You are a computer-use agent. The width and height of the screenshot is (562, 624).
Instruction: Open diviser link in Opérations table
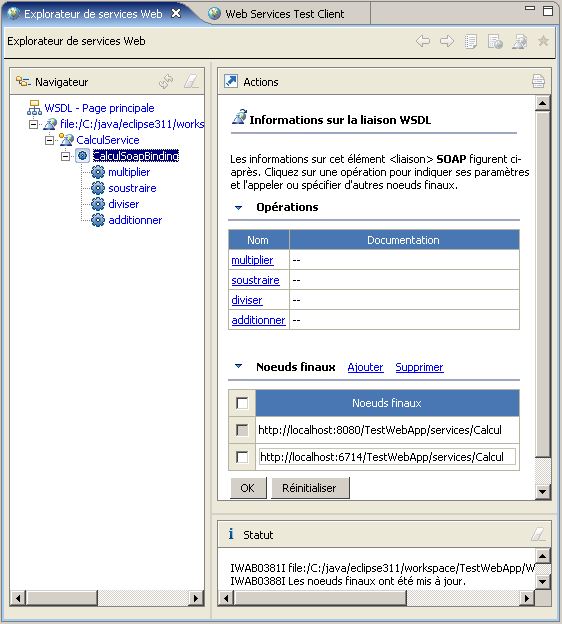pos(247,300)
